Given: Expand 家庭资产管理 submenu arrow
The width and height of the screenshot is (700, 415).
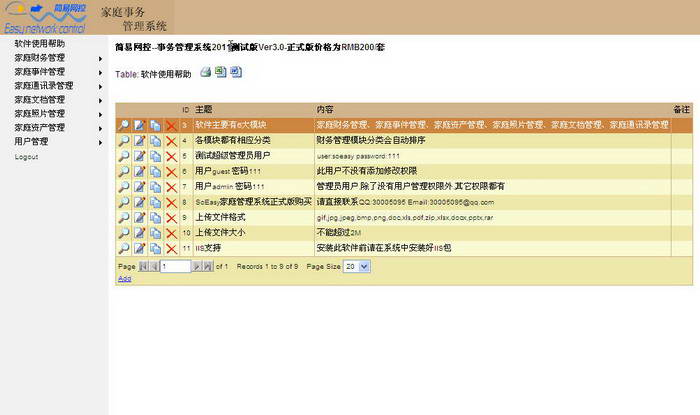Looking at the screenshot, I should 100,129.
